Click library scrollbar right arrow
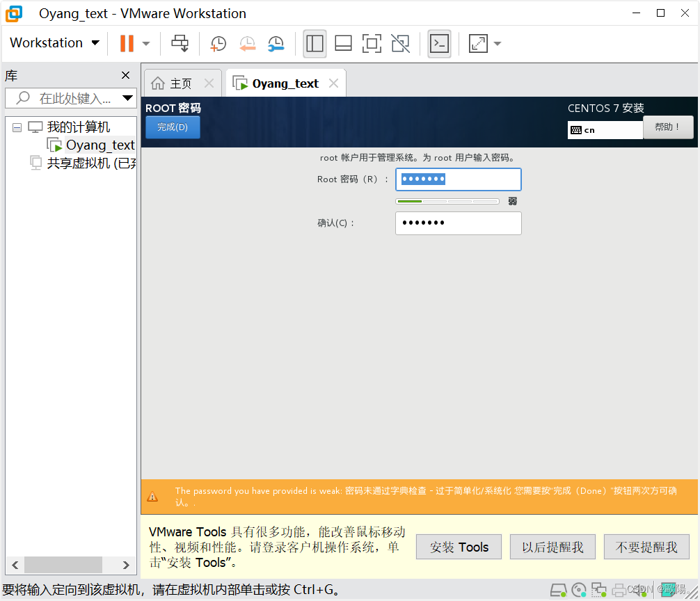The height and width of the screenshot is (601, 700). click(x=126, y=566)
